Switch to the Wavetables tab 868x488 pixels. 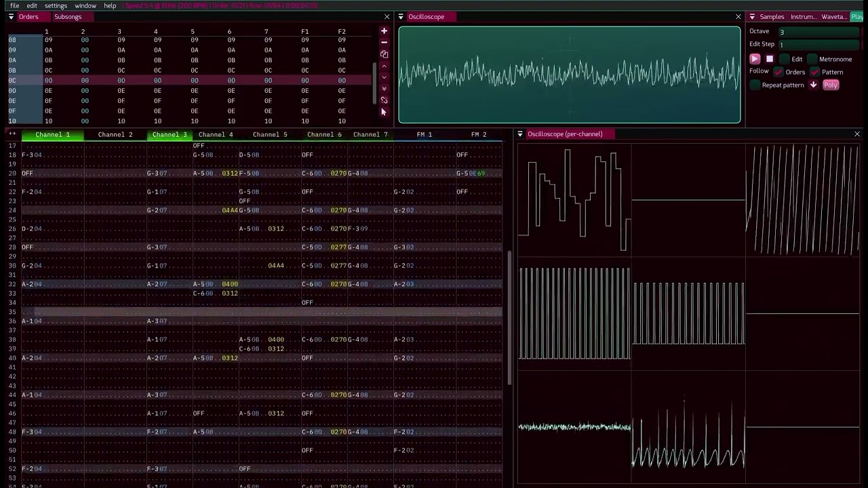click(x=833, y=16)
